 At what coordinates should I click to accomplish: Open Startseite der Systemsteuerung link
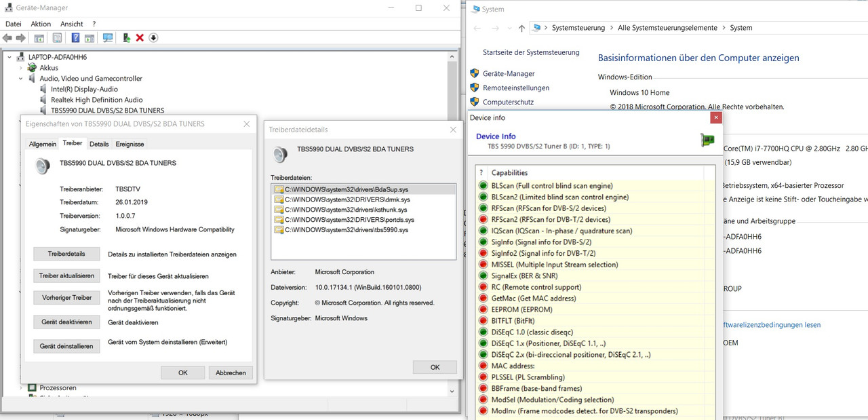(531, 52)
